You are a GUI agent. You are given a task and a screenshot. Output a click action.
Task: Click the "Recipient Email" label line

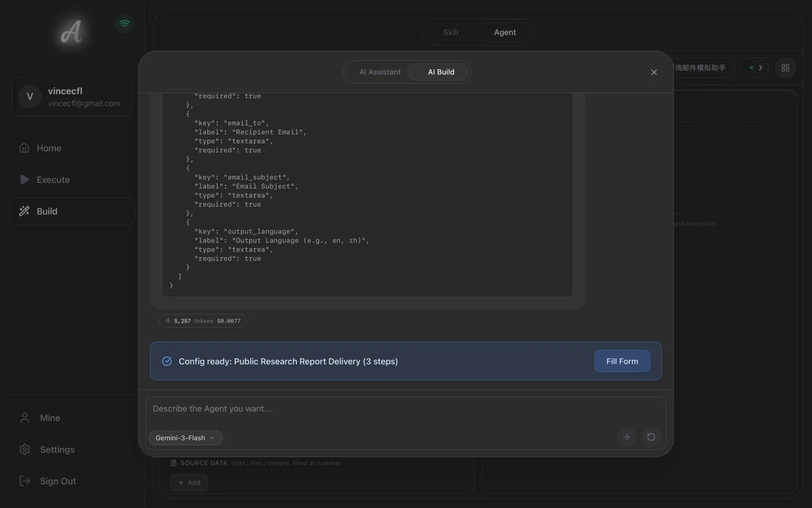(x=250, y=132)
